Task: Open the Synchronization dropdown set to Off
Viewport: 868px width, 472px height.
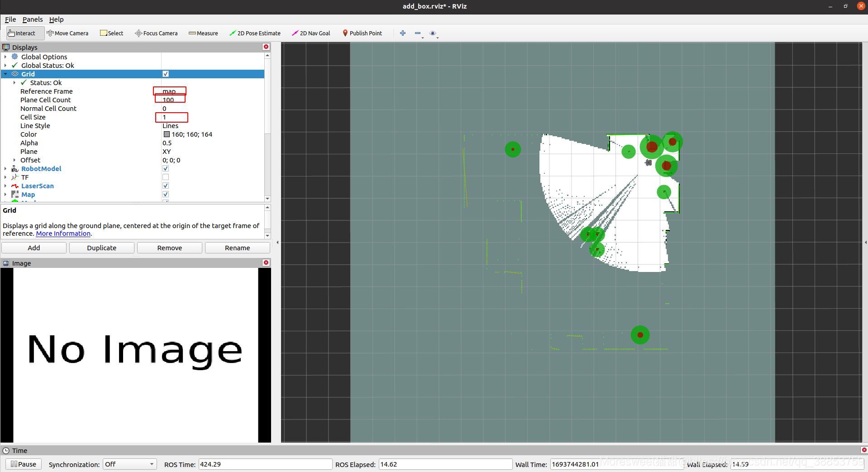Action: click(x=129, y=464)
